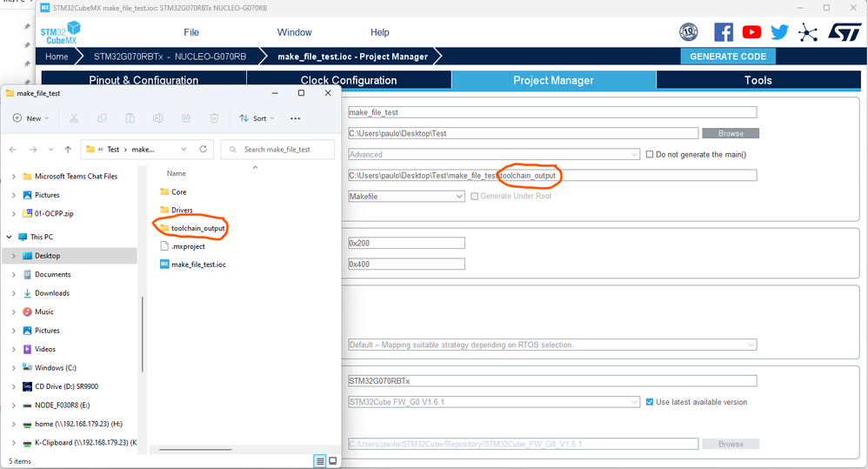Image resolution: width=868 pixels, height=469 pixels.
Task: Click the Explorer file list horizontal scrollbar
Action: click(196, 450)
